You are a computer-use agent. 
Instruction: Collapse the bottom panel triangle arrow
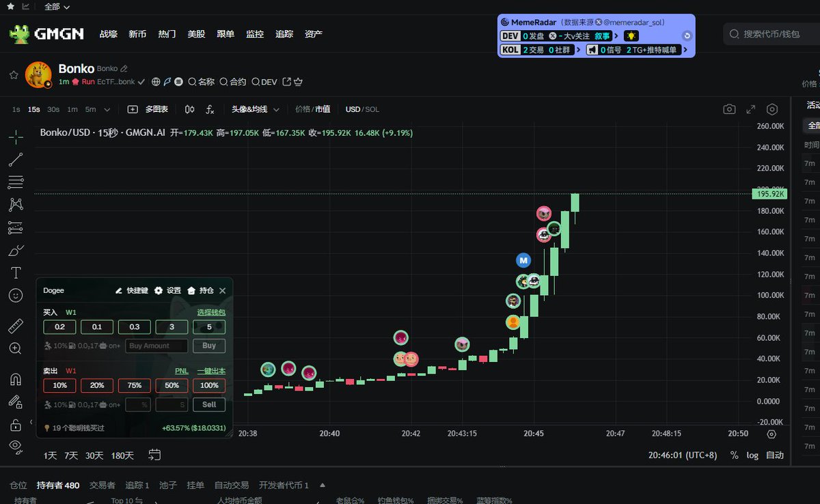point(323,486)
